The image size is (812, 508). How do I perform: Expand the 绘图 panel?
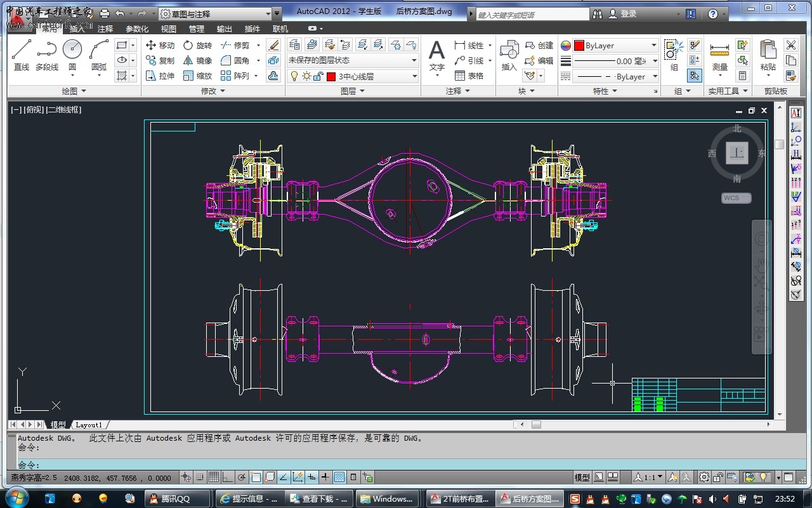(x=74, y=91)
